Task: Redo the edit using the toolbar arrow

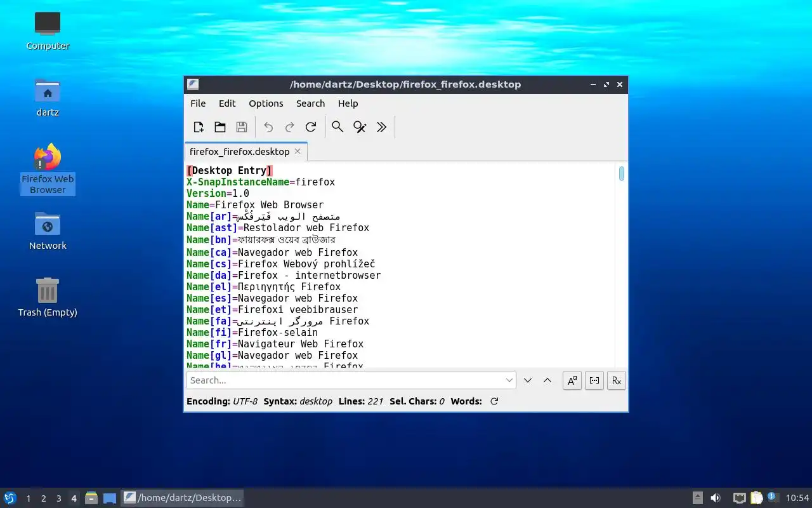Action: (290, 127)
